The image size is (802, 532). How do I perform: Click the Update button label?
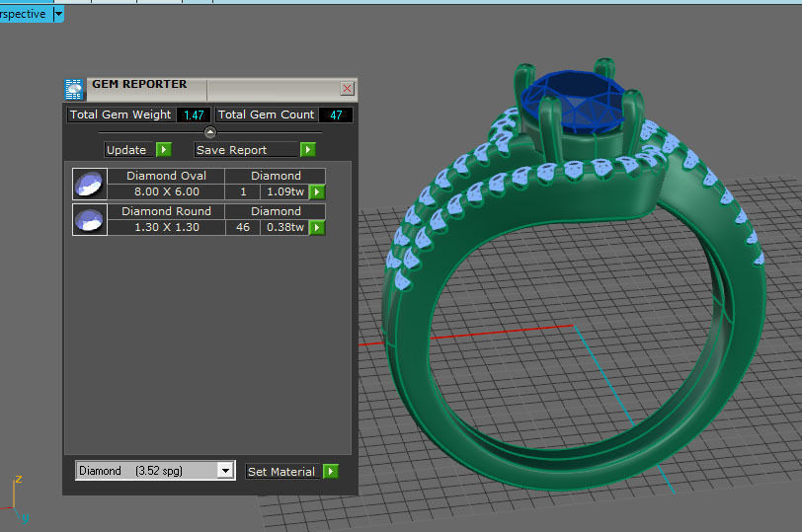click(x=128, y=150)
